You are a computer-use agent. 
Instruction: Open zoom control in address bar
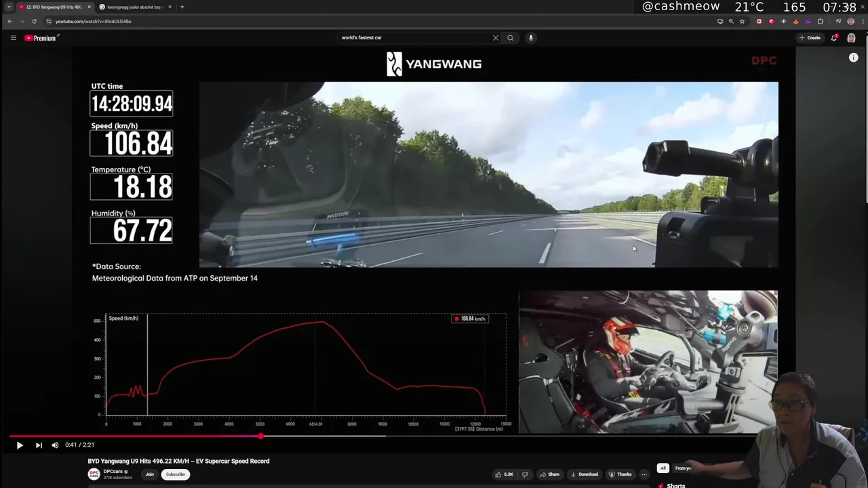(731, 21)
